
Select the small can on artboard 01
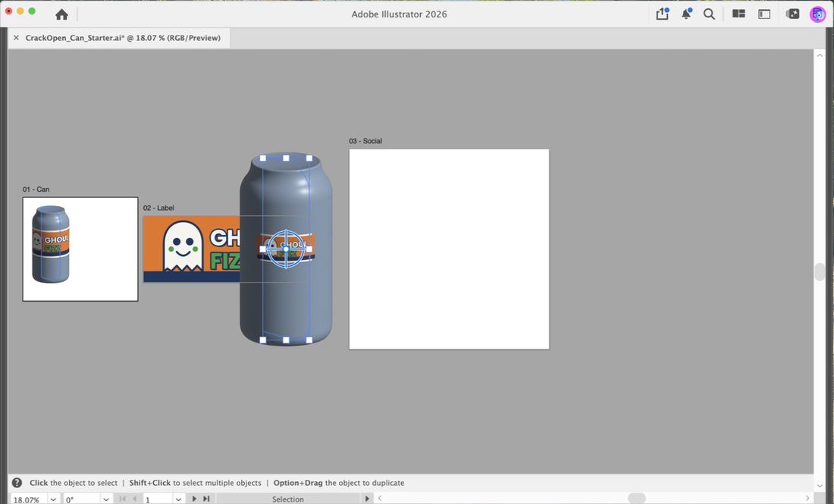pyautogui.click(x=51, y=244)
